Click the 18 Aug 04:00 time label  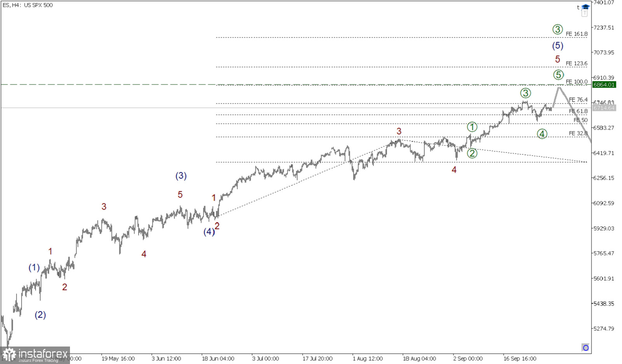click(419, 359)
